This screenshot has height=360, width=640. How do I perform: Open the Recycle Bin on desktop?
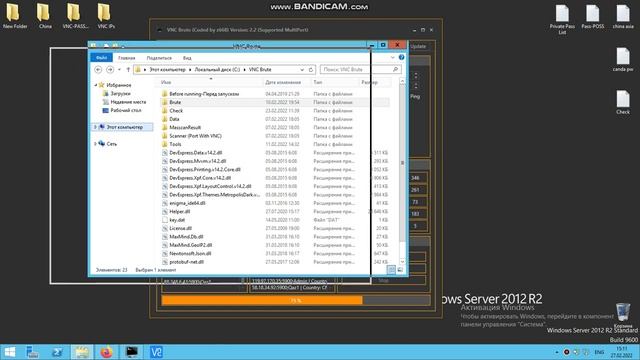pos(623,315)
